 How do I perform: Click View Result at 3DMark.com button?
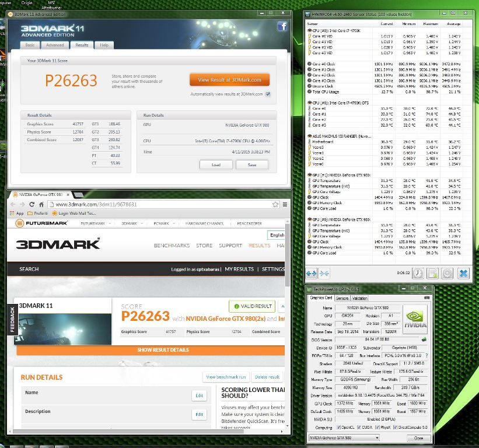click(x=229, y=80)
